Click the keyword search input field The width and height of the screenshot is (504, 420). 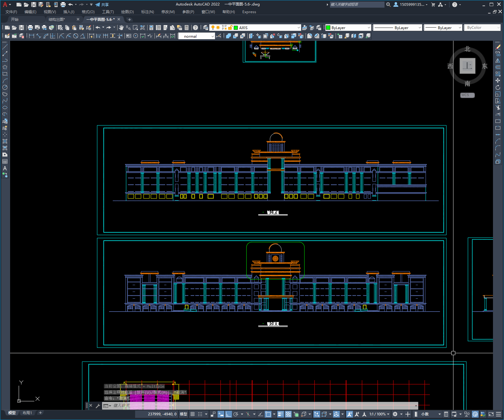tap(357, 5)
